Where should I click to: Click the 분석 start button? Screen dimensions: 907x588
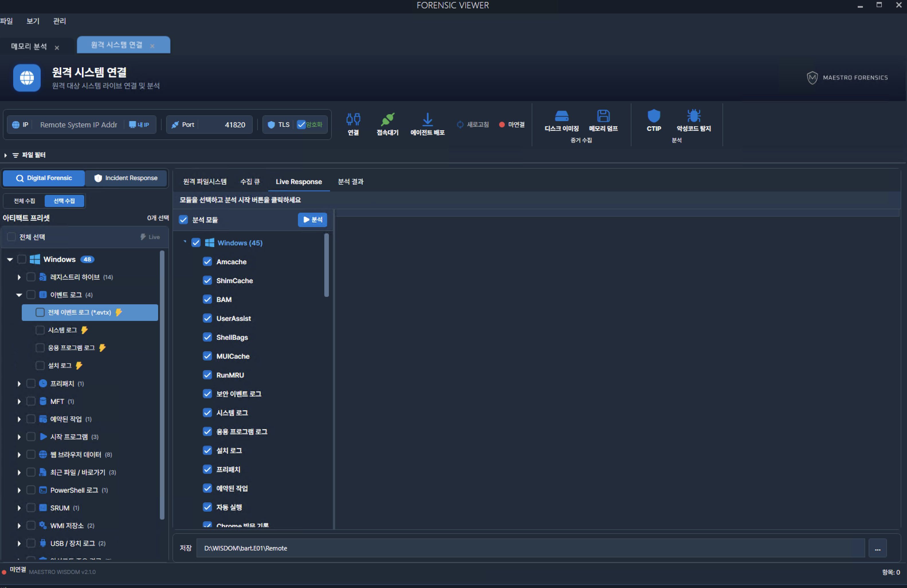(x=313, y=220)
